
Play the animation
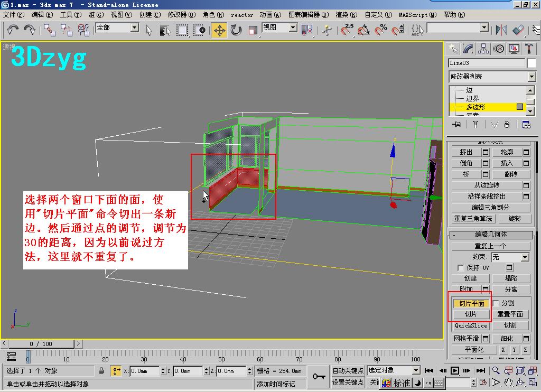tap(455, 371)
